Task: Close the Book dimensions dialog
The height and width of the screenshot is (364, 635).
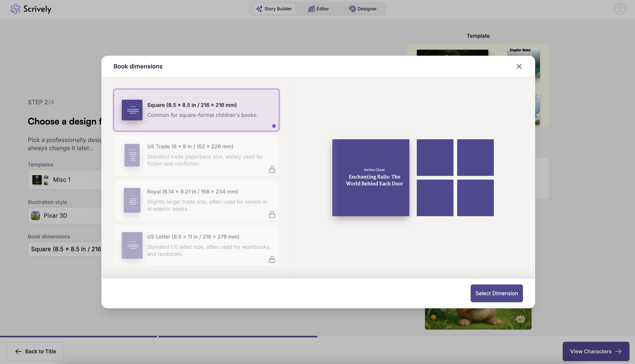Action: pos(519,66)
